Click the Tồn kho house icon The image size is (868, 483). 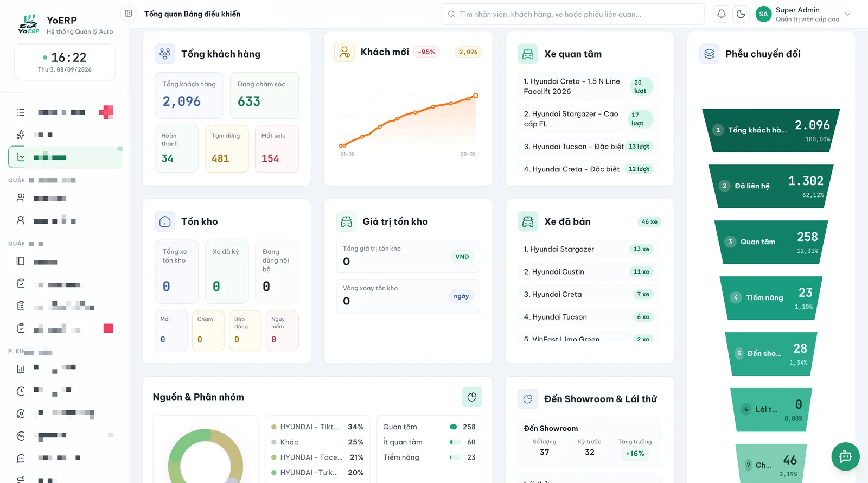coord(165,221)
